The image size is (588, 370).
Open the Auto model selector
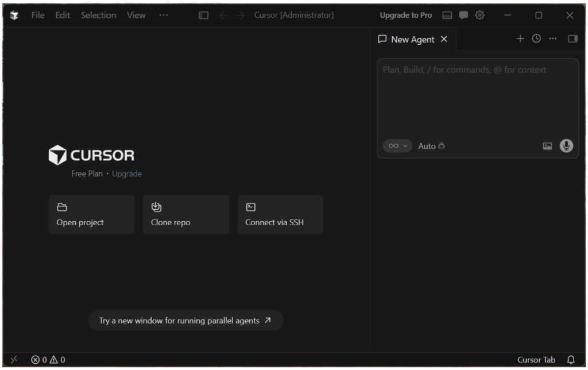(431, 146)
